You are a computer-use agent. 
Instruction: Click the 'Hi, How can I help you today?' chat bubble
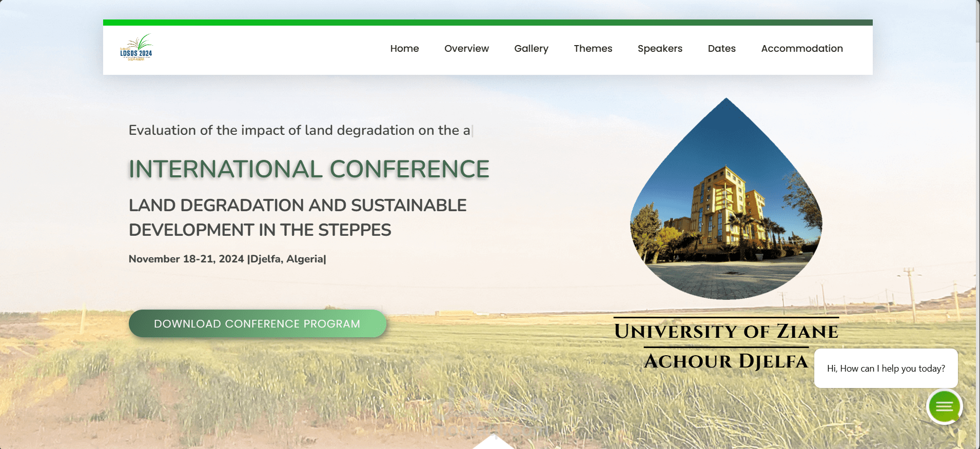point(886,368)
